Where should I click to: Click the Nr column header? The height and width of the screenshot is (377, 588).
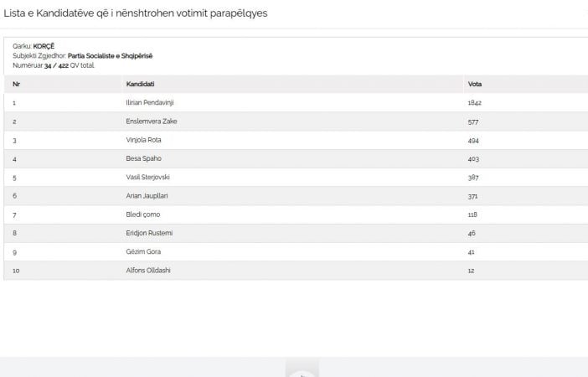(x=16, y=84)
